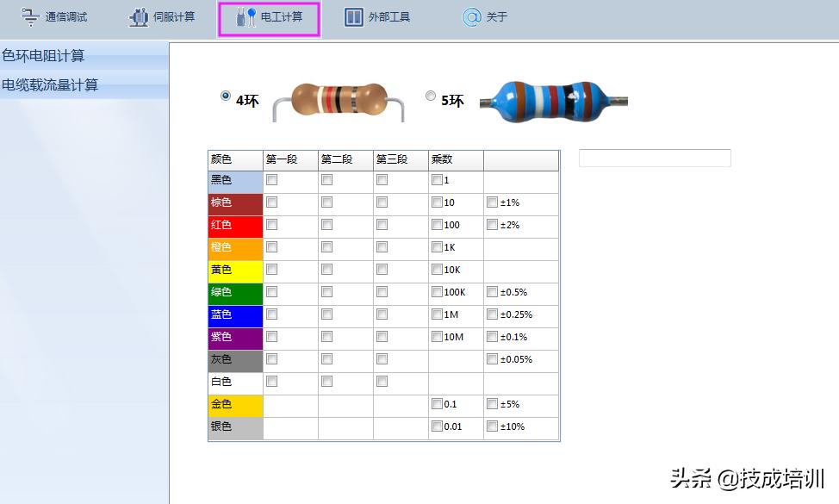Screen dimensions: 839x504
Task: Click the 紫色 purple color swatch cell
Action: tap(233, 337)
